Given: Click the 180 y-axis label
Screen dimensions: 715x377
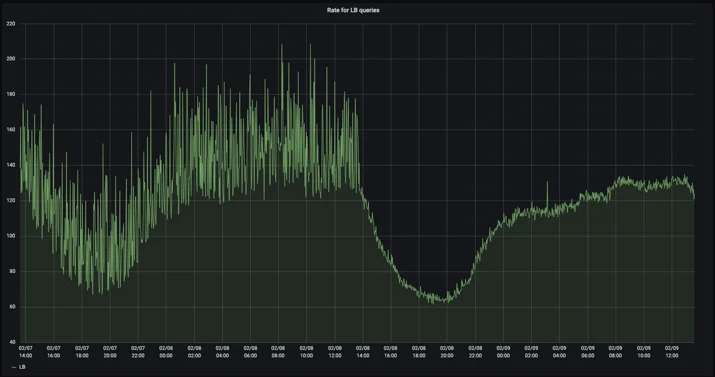Looking at the screenshot, I should click(11, 94).
